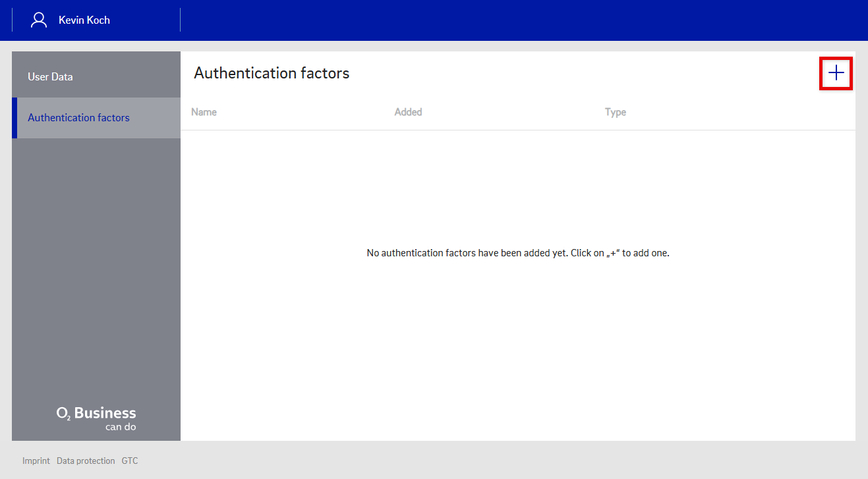Viewport: 868px width, 479px height.
Task: Click the Authentication factors page heading
Action: point(272,73)
